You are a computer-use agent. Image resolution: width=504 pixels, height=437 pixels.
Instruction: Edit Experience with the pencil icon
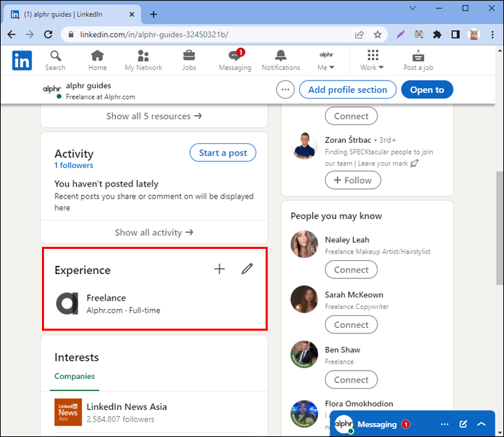(x=247, y=268)
